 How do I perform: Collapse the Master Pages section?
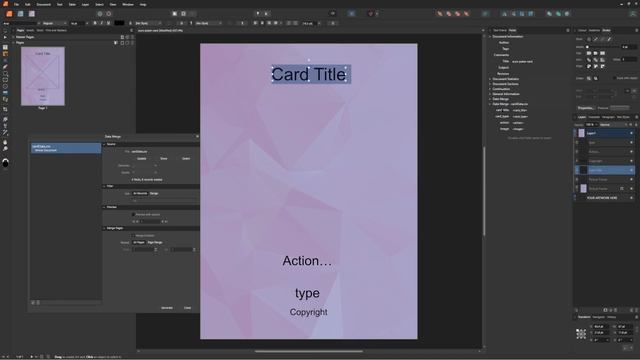coord(13,37)
